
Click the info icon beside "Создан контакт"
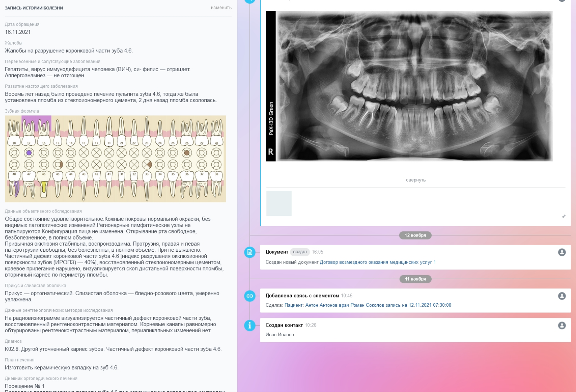click(249, 325)
